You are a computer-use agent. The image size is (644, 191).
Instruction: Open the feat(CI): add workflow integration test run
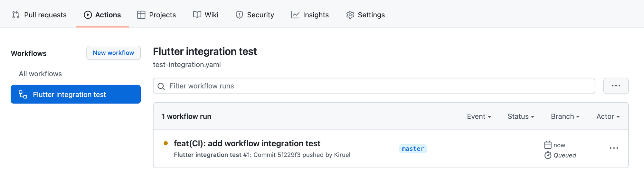(247, 143)
